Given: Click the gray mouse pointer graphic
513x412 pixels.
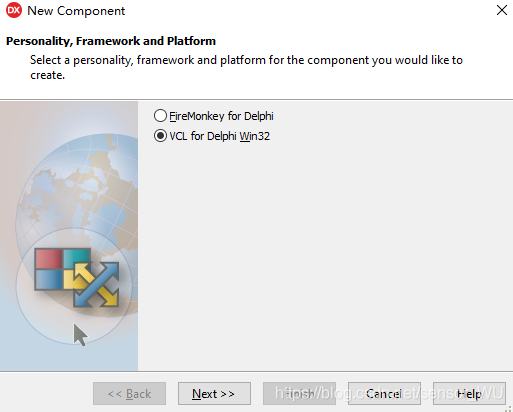Looking at the screenshot, I should [x=80, y=335].
